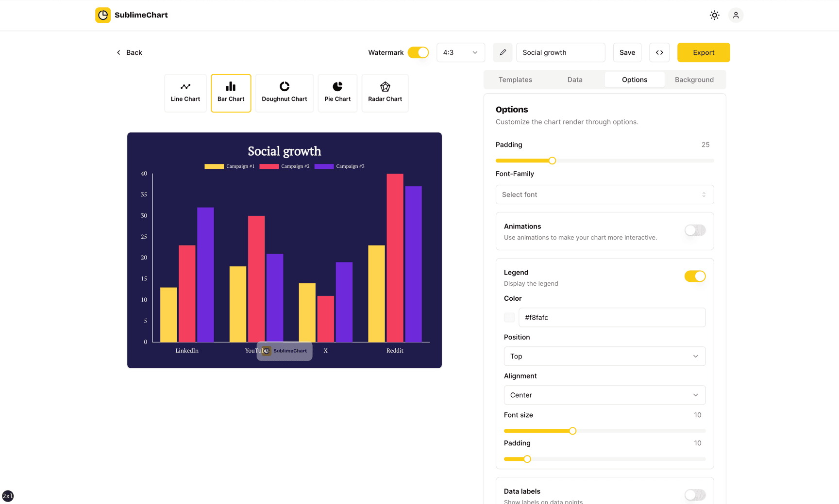Open the Background tab
This screenshot has height=504, width=839.
coord(694,79)
